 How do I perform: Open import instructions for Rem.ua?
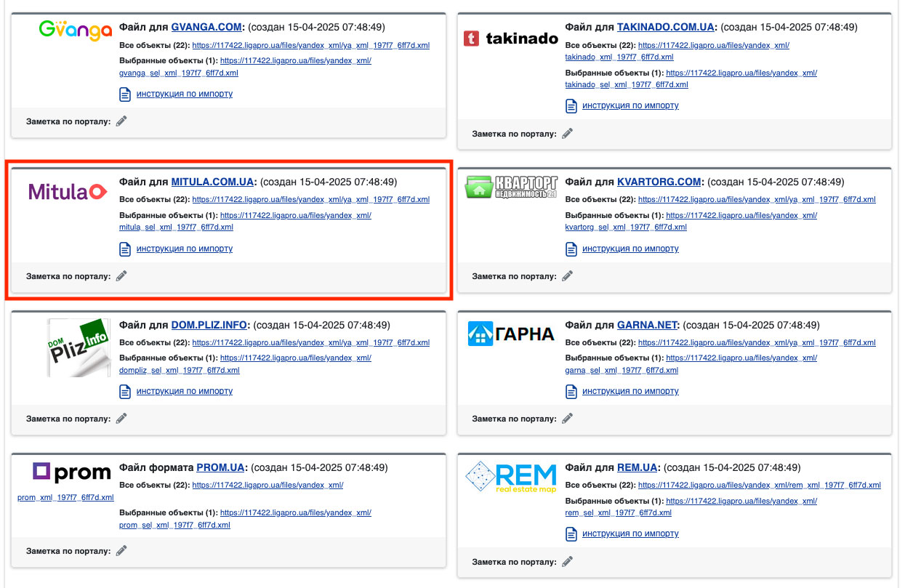tap(630, 533)
